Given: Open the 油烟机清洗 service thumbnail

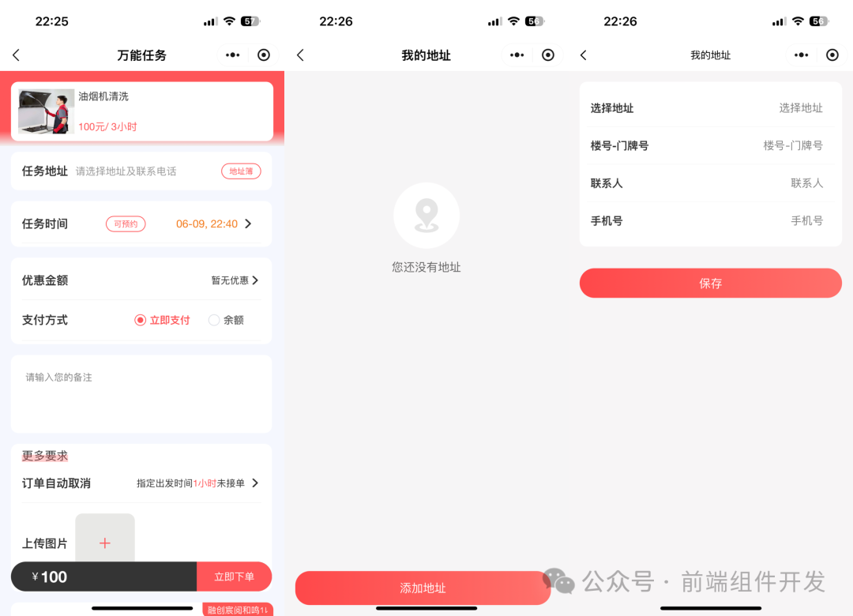Looking at the screenshot, I should coord(47,111).
